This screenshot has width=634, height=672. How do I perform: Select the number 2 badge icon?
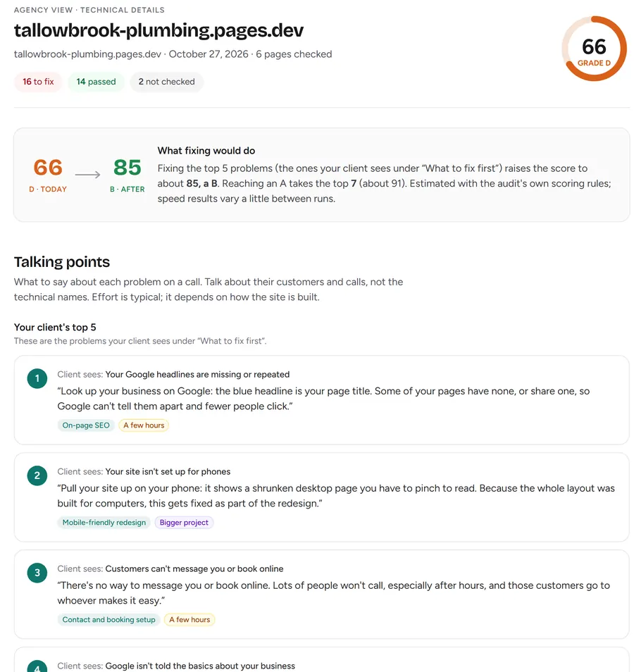(x=37, y=475)
